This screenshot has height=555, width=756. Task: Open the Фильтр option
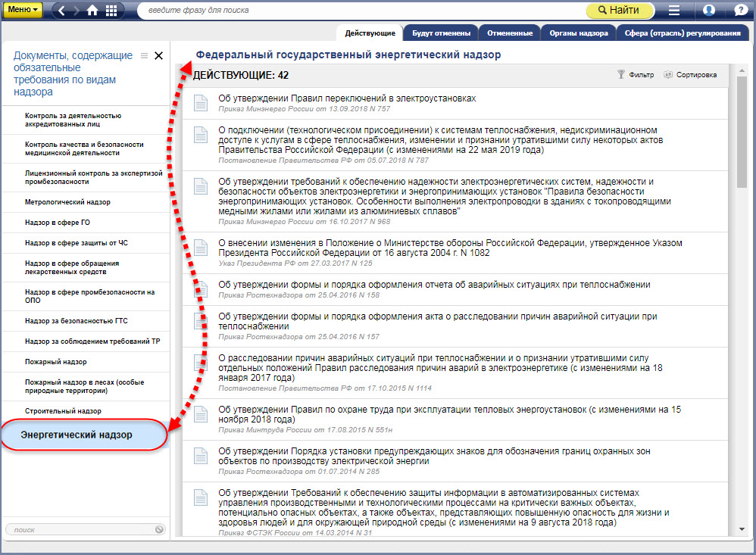pos(635,75)
